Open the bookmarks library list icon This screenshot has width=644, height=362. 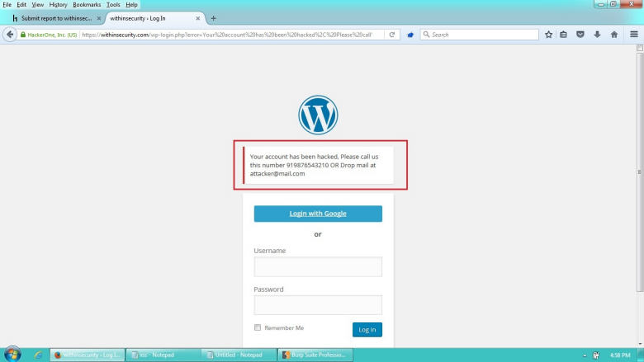pyautogui.click(x=564, y=35)
